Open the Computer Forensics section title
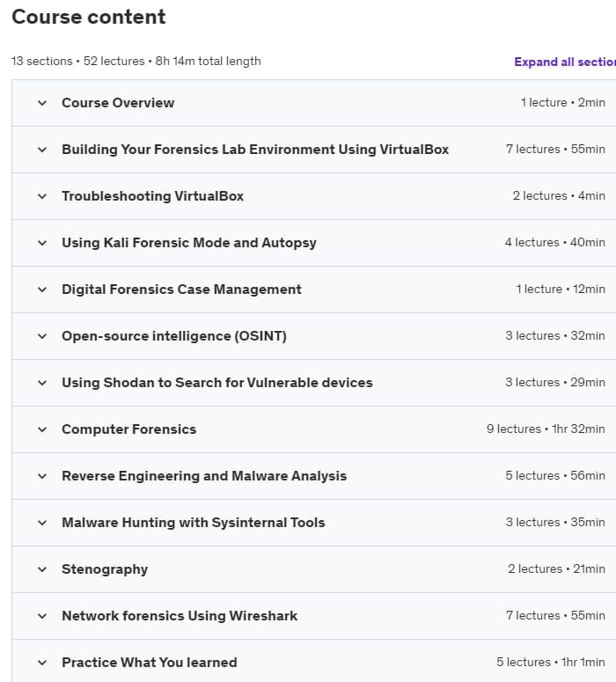 click(x=128, y=429)
